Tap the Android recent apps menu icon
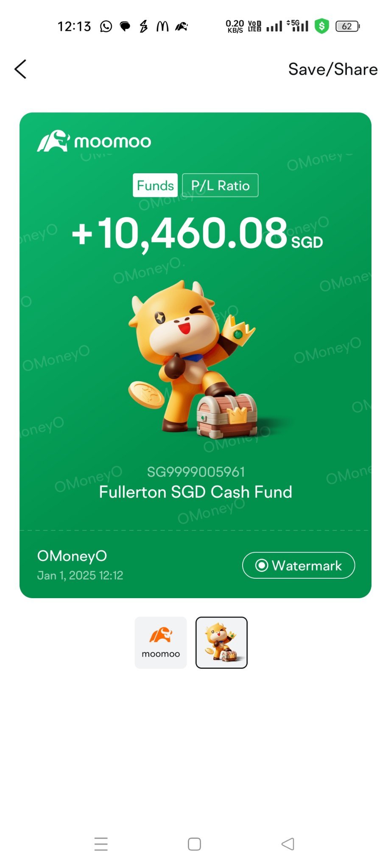Image resolution: width=391 pixels, height=868 pixels. coord(101,844)
